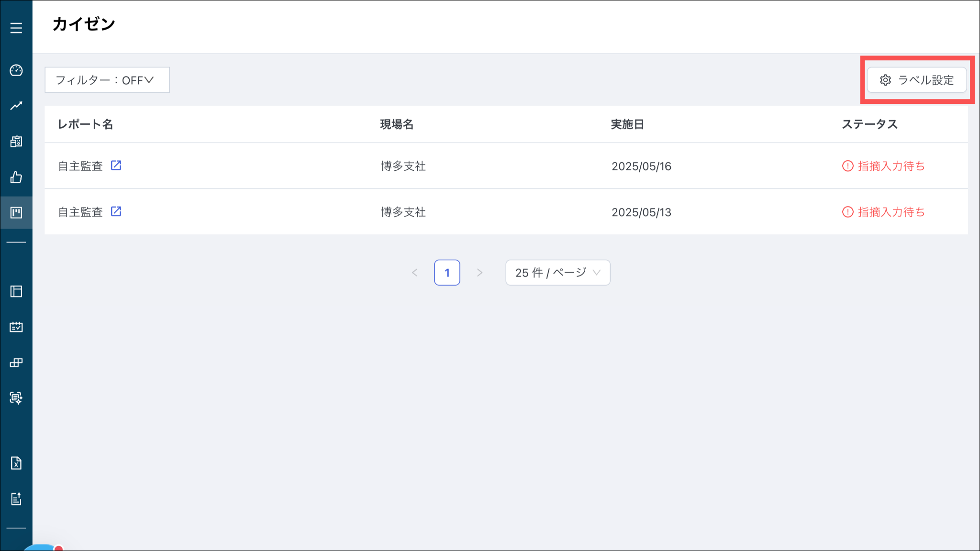
Task: Expand the フィルター：OFF dropdown
Action: 107,80
